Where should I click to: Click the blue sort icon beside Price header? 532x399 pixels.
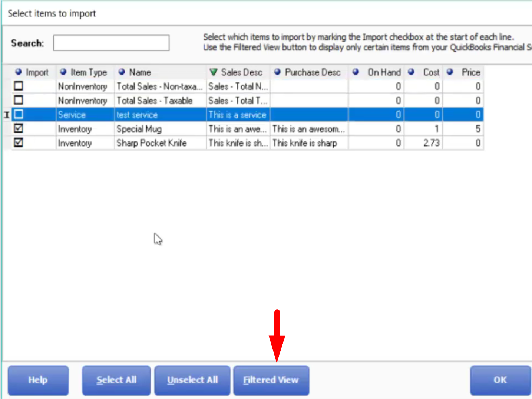(450, 72)
